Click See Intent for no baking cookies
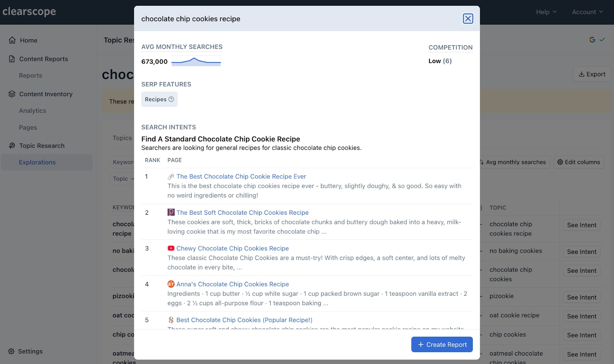Screen dimensions: 614x364 [581, 252]
